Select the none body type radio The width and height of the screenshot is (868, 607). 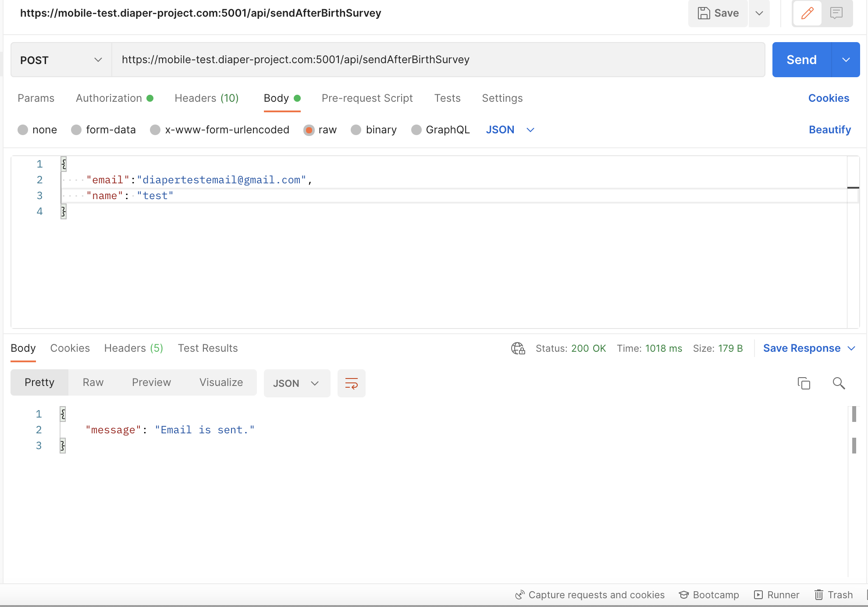(23, 130)
